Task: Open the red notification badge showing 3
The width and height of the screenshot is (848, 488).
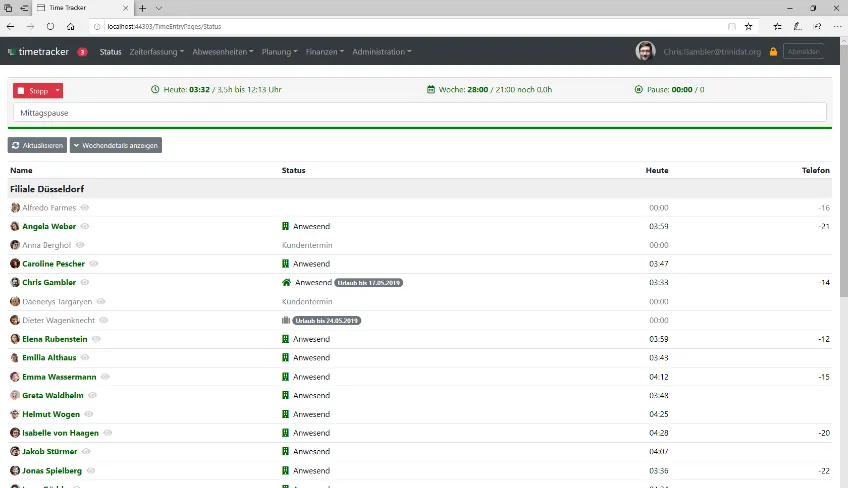Action: (82, 52)
